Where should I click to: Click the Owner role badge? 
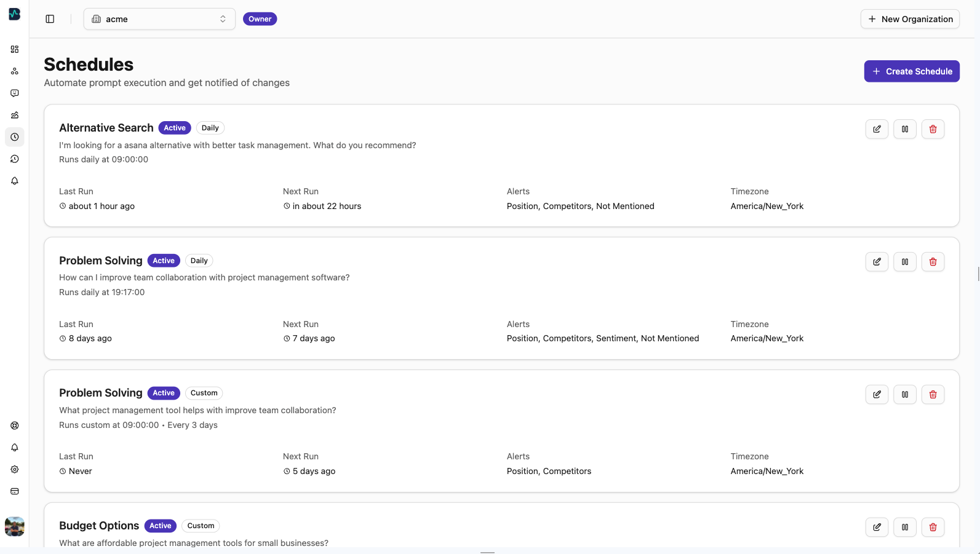click(x=260, y=19)
